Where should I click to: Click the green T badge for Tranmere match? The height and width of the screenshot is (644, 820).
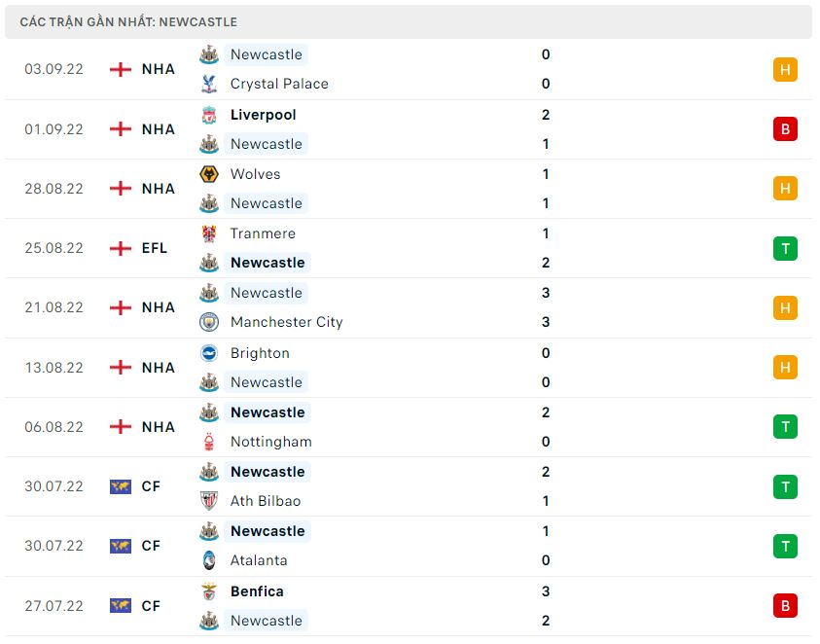click(785, 248)
